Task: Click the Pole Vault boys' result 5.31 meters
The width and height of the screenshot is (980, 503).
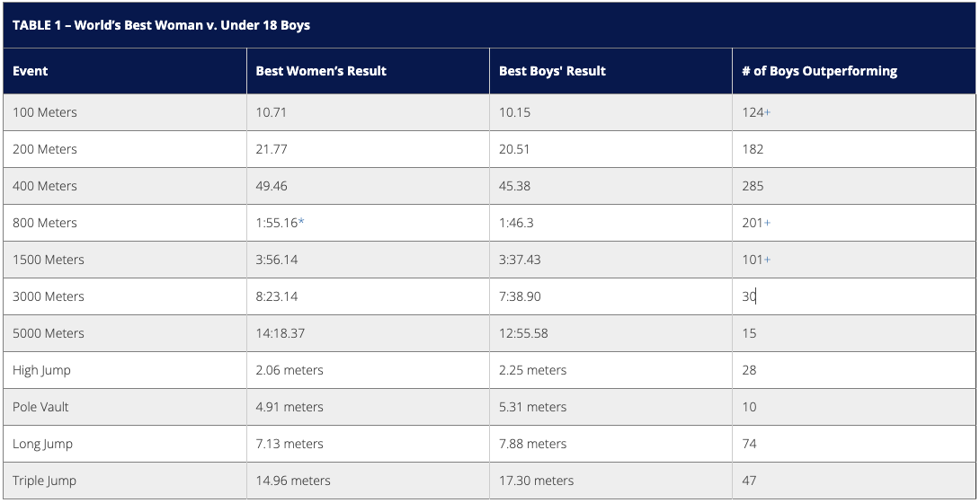Action: click(x=533, y=407)
